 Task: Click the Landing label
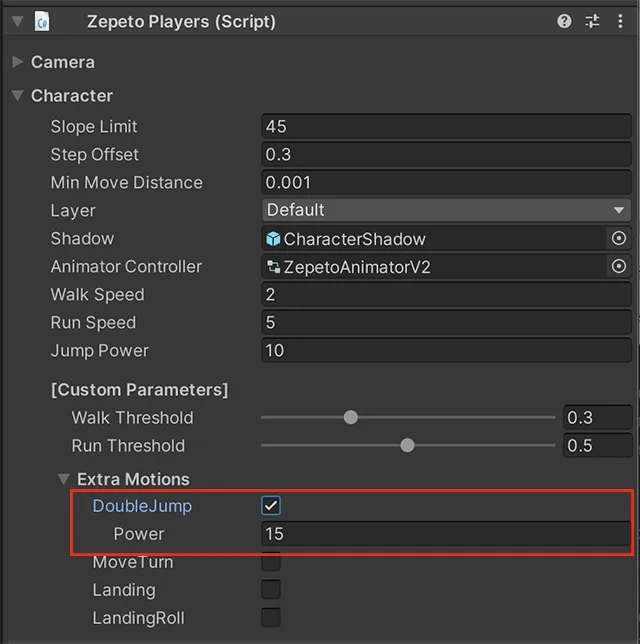(124, 590)
